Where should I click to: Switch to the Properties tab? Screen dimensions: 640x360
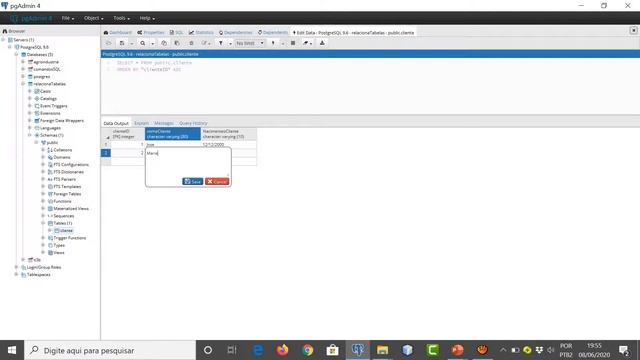pyautogui.click(x=151, y=33)
